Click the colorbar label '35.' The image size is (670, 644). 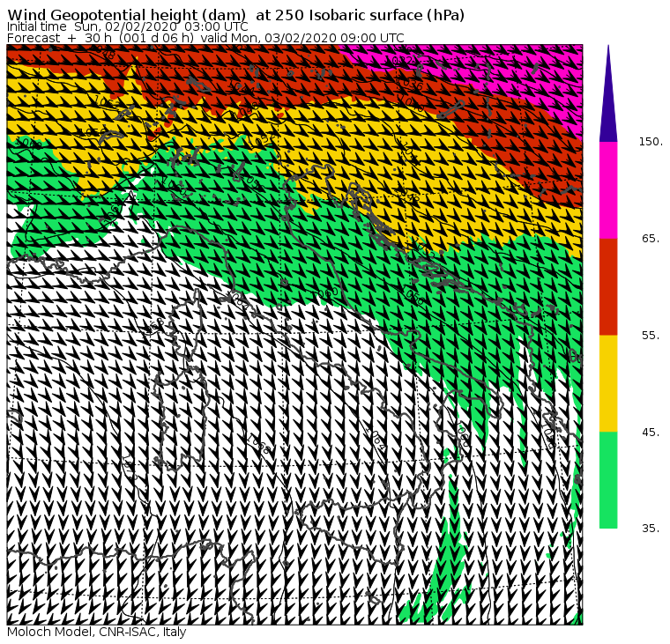pyautogui.click(x=651, y=529)
